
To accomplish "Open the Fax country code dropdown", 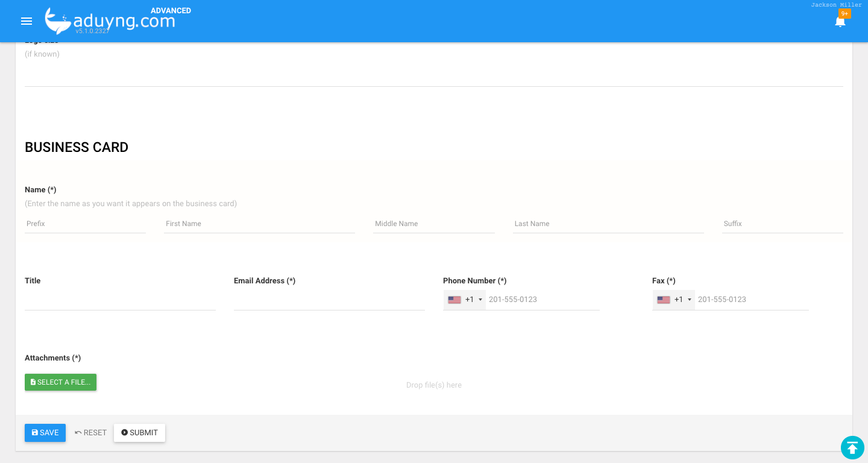I will (690, 300).
